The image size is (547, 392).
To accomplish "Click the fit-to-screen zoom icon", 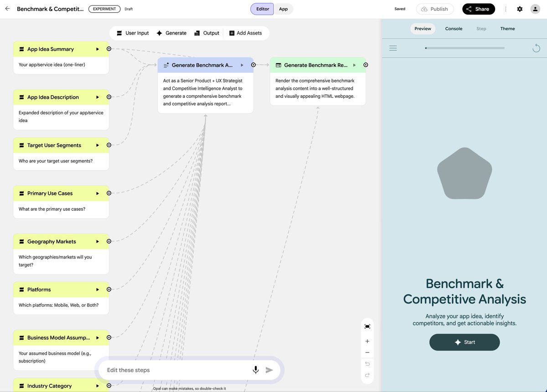I will [x=367, y=326].
